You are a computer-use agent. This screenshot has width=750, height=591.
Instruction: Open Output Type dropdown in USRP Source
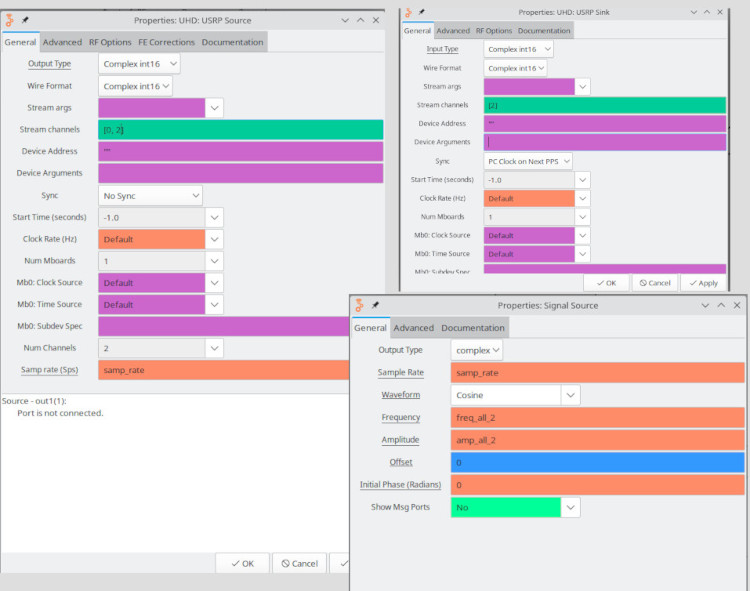point(140,64)
